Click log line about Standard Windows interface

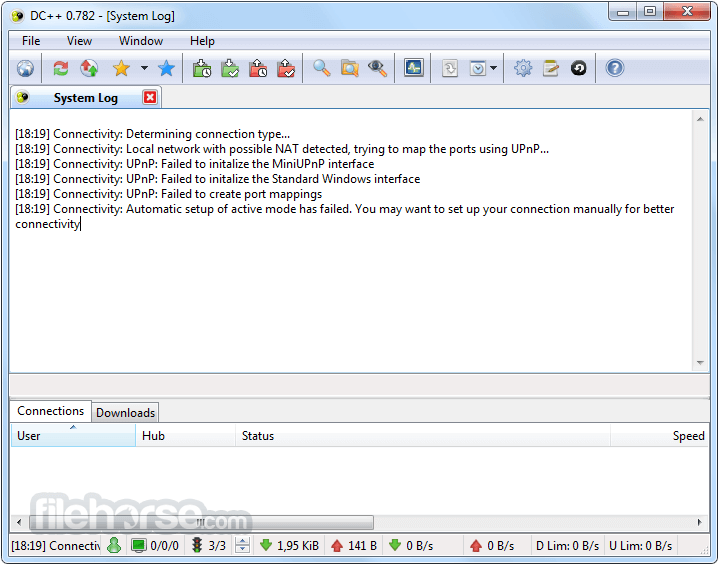pyautogui.click(x=217, y=179)
